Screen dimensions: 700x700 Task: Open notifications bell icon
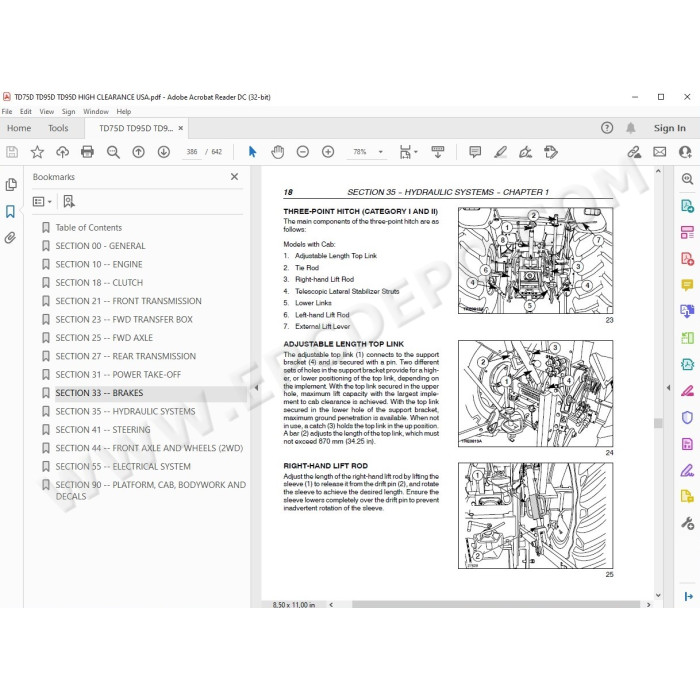(630, 128)
